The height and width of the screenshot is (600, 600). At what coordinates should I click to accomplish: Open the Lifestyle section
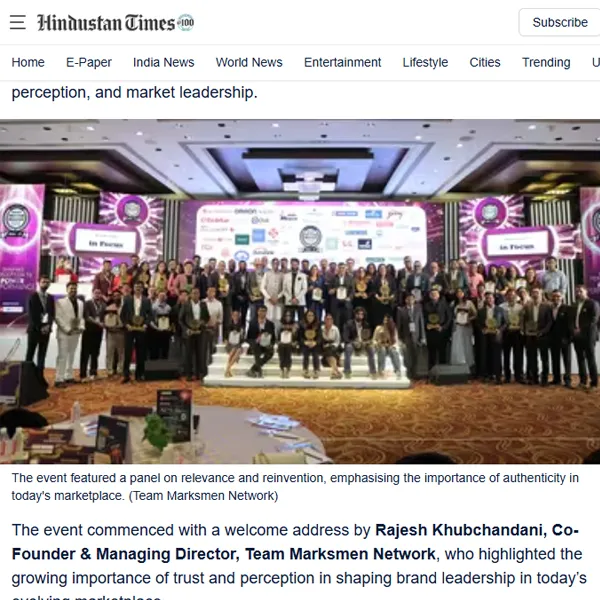click(x=425, y=62)
